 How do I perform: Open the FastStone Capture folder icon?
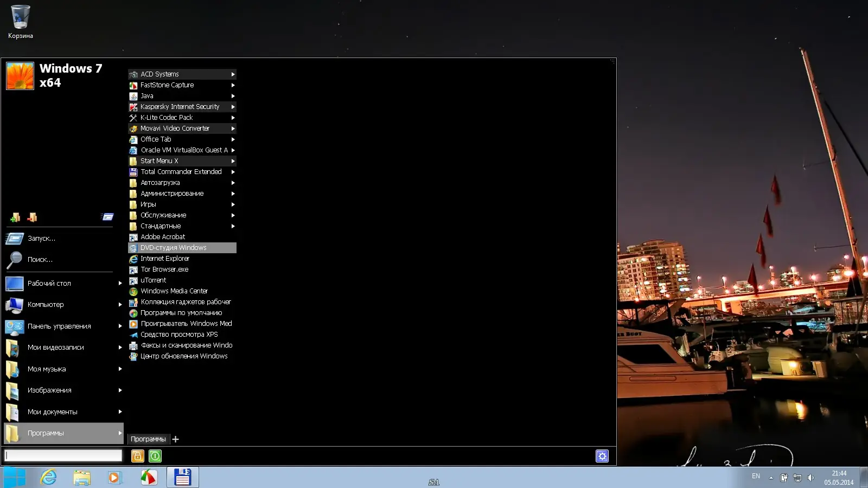[133, 85]
